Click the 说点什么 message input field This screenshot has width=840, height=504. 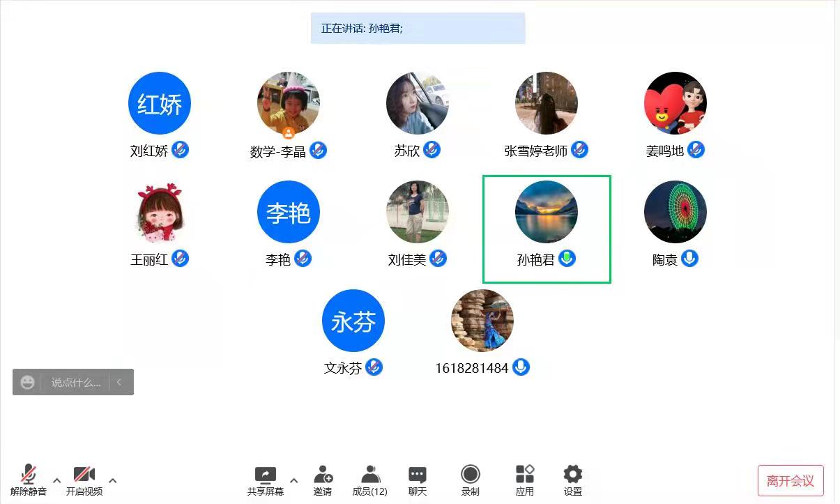pyautogui.click(x=76, y=382)
